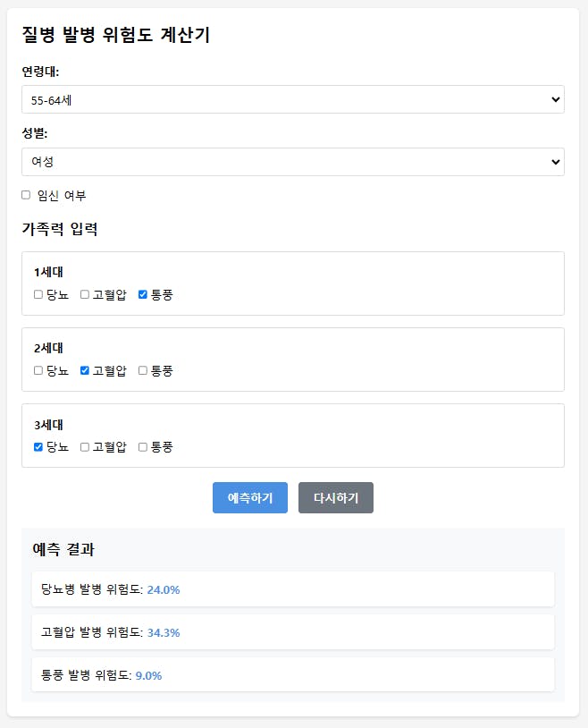Open the 성별 dropdown showing 여성
The width and height of the screenshot is (588, 728).
[293, 162]
